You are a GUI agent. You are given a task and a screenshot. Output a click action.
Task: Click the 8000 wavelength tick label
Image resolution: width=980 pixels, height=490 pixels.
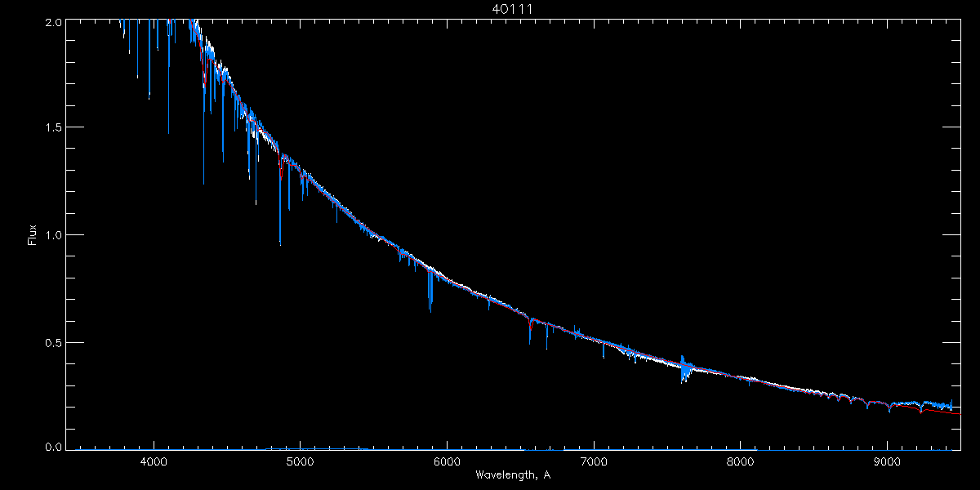741,461
